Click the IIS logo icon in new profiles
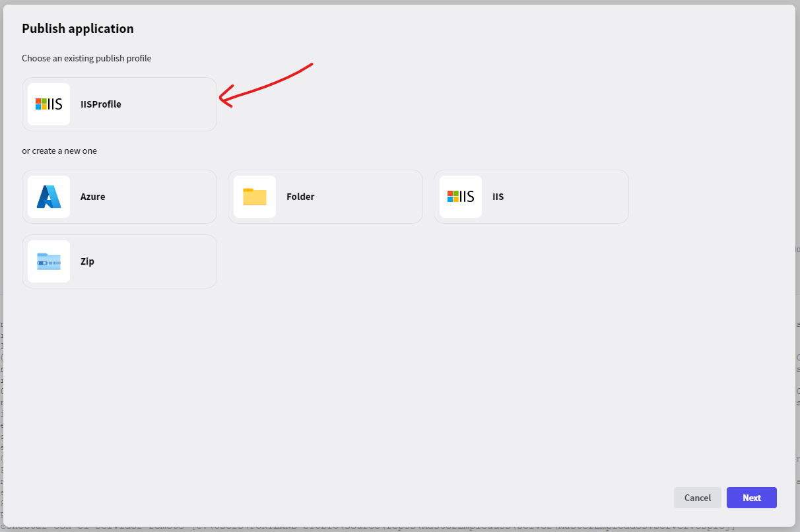The height and width of the screenshot is (532, 800). pos(461,197)
